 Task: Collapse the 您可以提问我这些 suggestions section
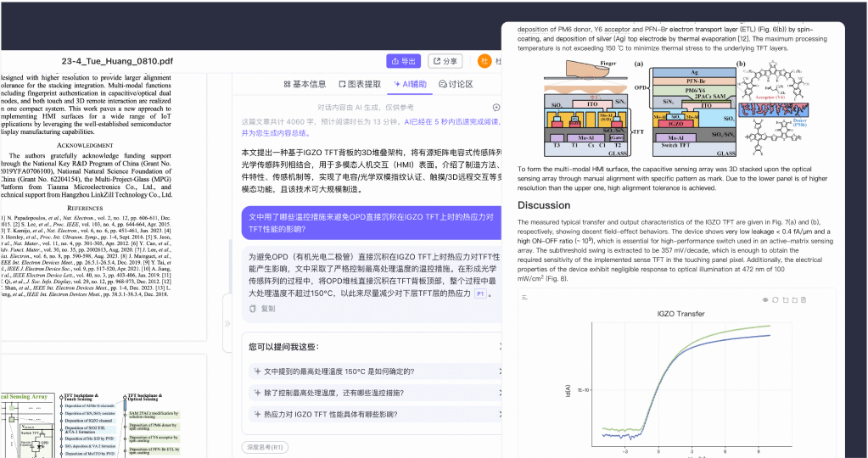[x=500, y=347]
